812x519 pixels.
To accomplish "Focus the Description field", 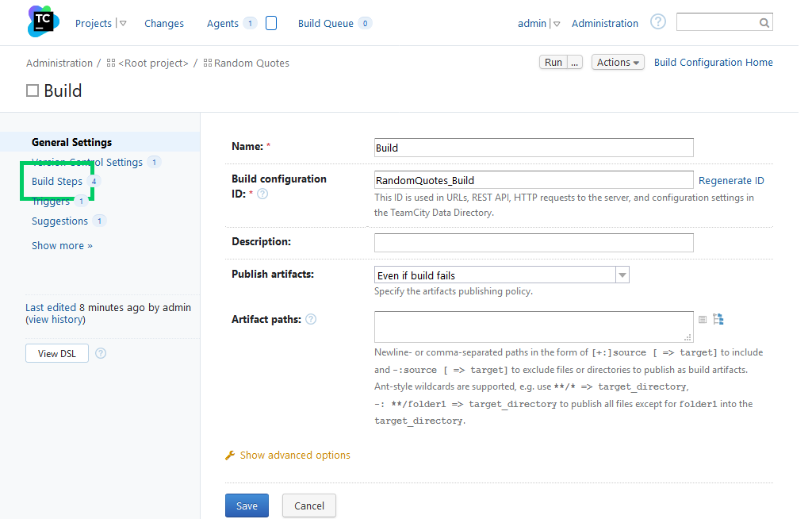I will (x=534, y=243).
